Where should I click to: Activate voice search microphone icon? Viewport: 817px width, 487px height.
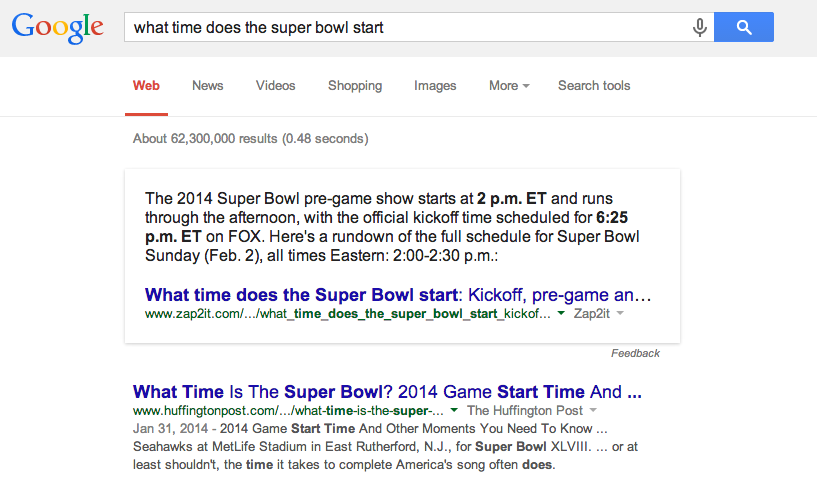pyautogui.click(x=700, y=27)
